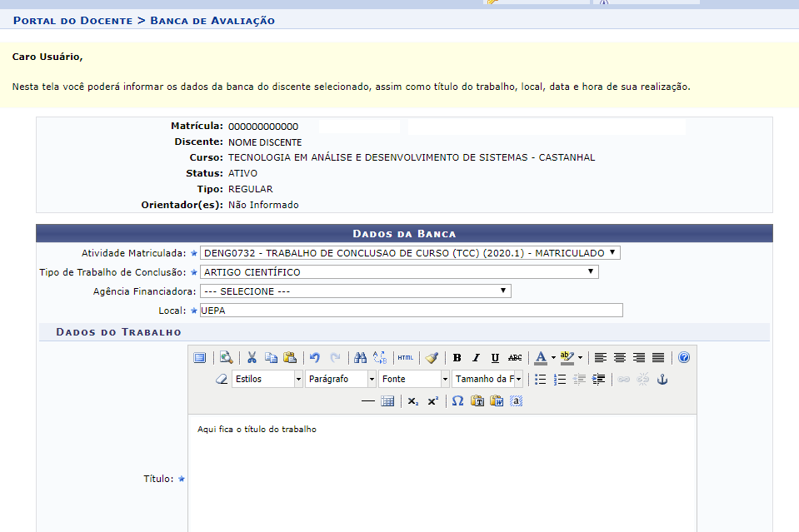
Task: Insert an anchor with the anchor icon
Action: point(663,380)
